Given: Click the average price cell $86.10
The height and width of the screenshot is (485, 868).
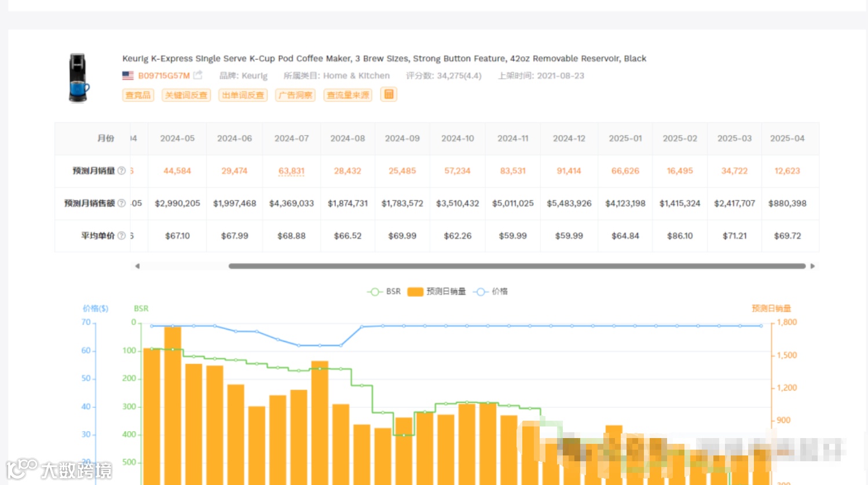Looking at the screenshot, I should point(680,236).
